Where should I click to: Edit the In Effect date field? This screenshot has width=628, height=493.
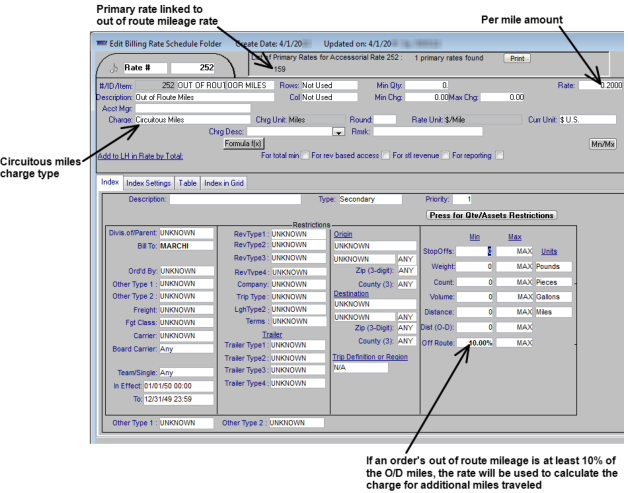178,386
